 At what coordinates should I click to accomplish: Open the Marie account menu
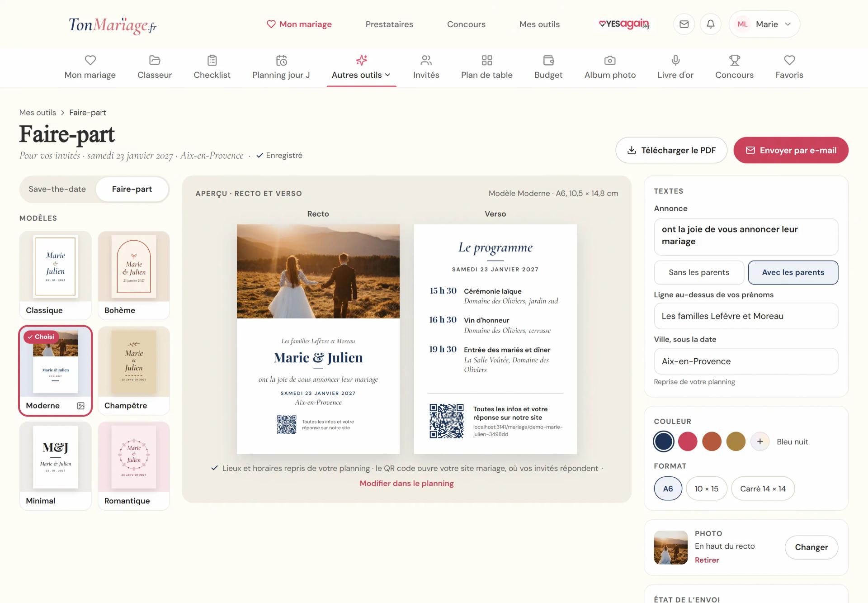click(x=764, y=24)
